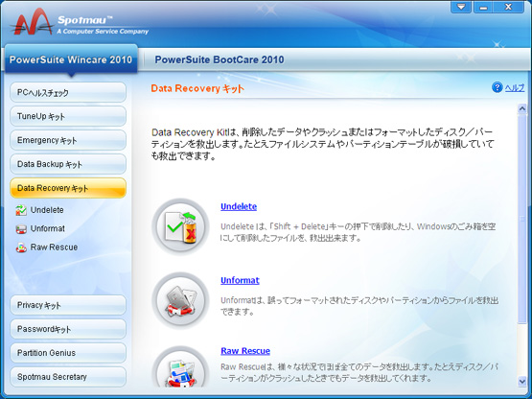Open PCヘルスチェック section
The width and height of the screenshot is (532, 399).
[x=68, y=92]
